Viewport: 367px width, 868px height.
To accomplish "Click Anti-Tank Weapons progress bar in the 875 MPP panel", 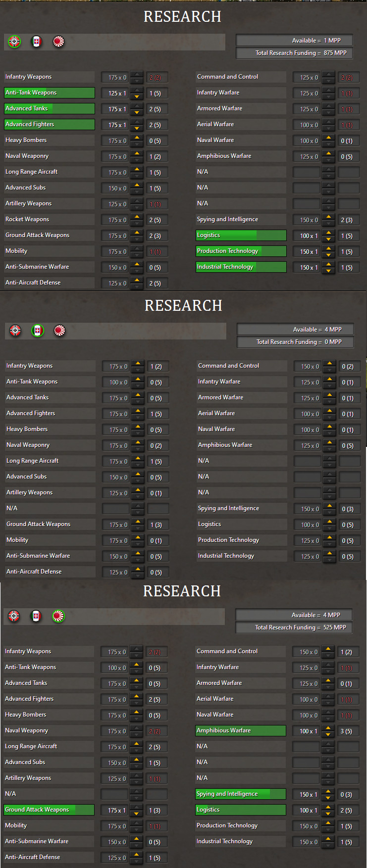I will pyautogui.click(x=50, y=93).
